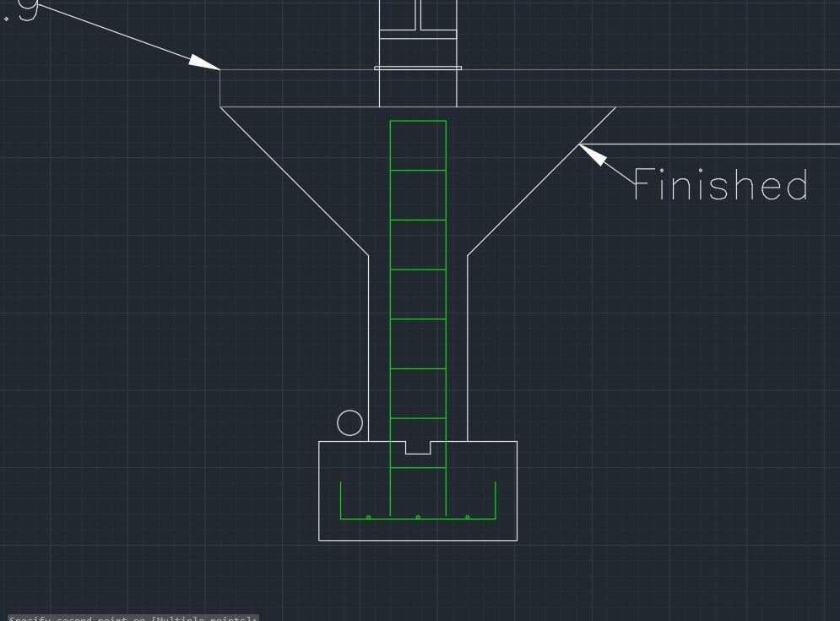This screenshot has height=621, width=840.
Task: Click the partially visible "9" text at top-left
Action: tap(28, 9)
